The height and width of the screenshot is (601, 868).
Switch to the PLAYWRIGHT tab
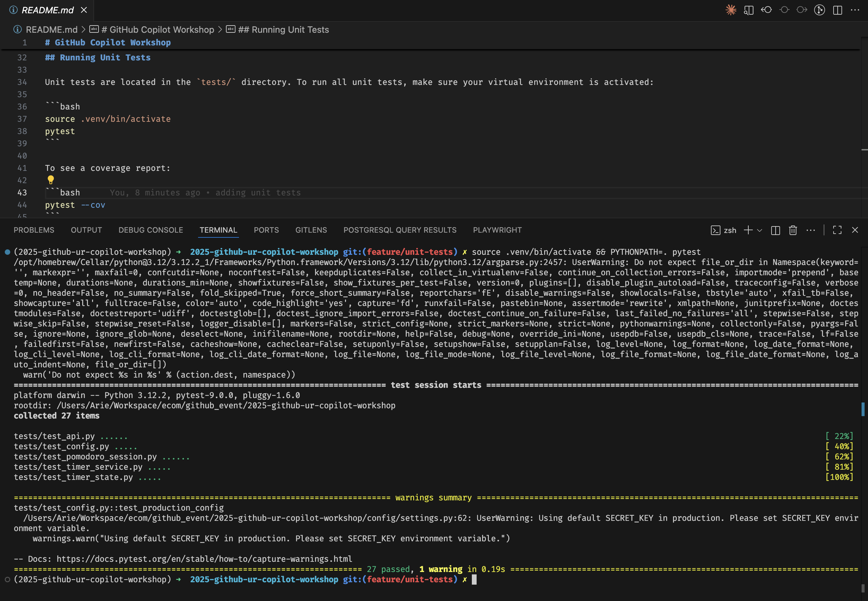(x=497, y=230)
